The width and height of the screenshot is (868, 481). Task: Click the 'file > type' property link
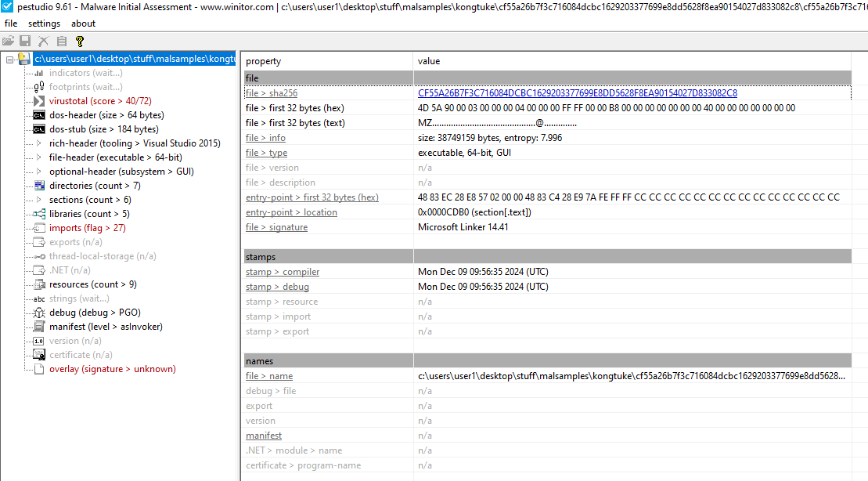pyautogui.click(x=266, y=153)
